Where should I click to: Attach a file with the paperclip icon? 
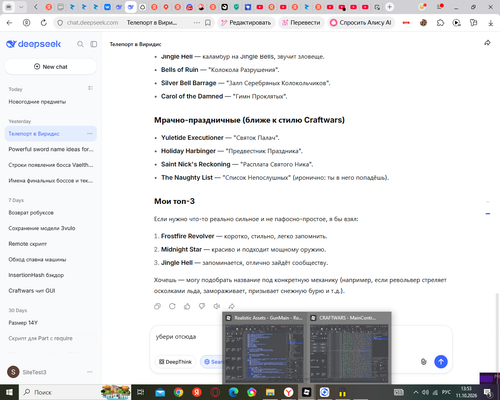(423, 362)
